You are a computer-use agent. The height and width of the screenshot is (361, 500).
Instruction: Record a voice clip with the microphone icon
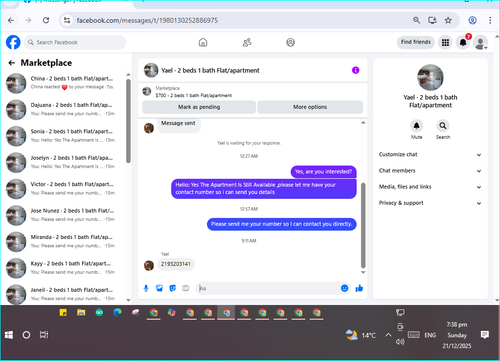click(146, 288)
